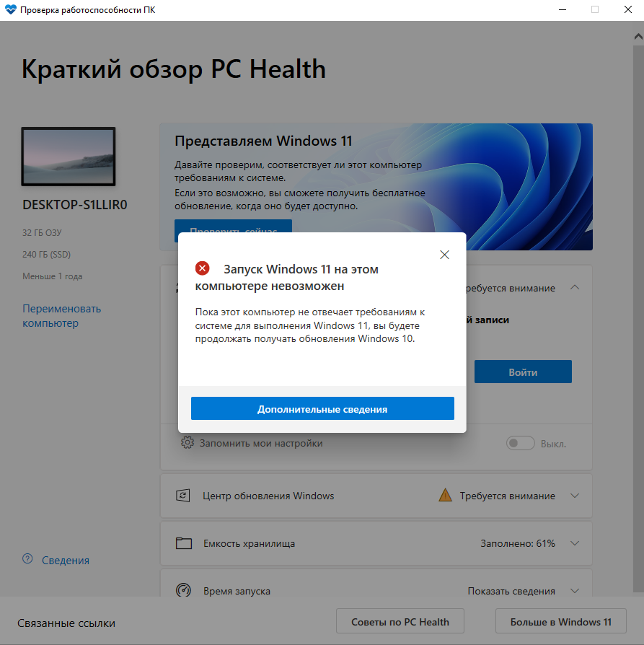Click the question mark Сведения icon
The image size is (644, 645).
[27, 558]
